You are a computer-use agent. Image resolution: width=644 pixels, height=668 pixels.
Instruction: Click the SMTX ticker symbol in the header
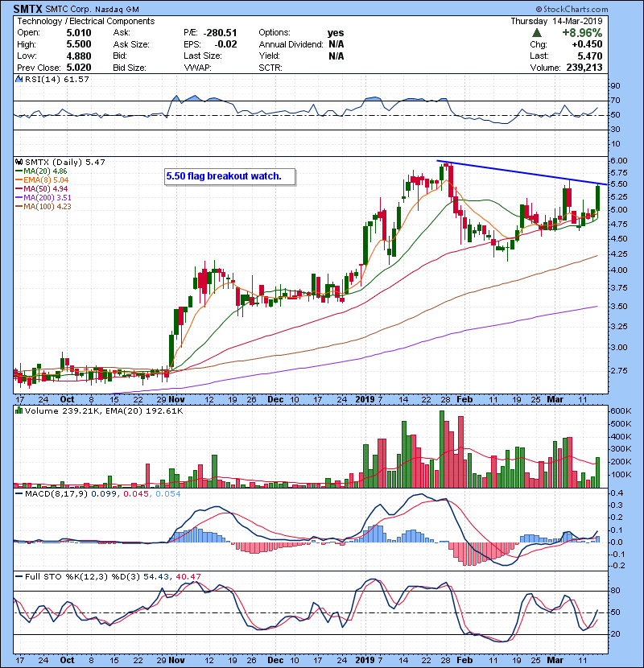coord(27,9)
